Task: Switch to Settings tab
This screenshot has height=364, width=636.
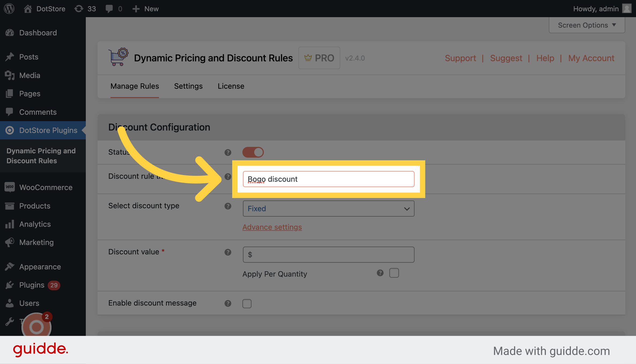Action: pyautogui.click(x=188, y=86)
